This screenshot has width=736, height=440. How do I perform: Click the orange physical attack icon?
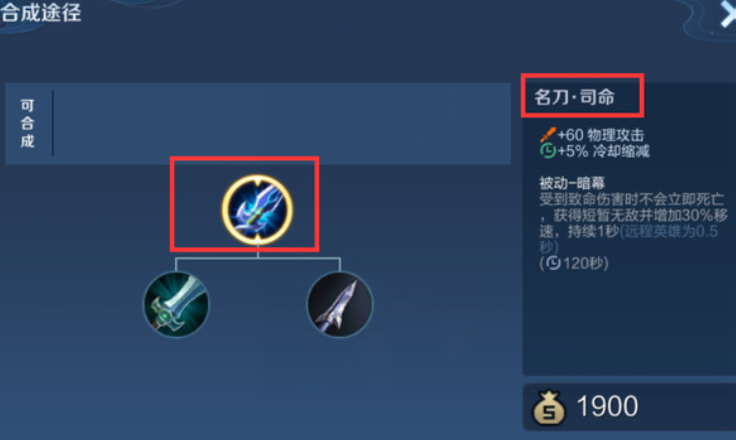(x=547, y=135)
